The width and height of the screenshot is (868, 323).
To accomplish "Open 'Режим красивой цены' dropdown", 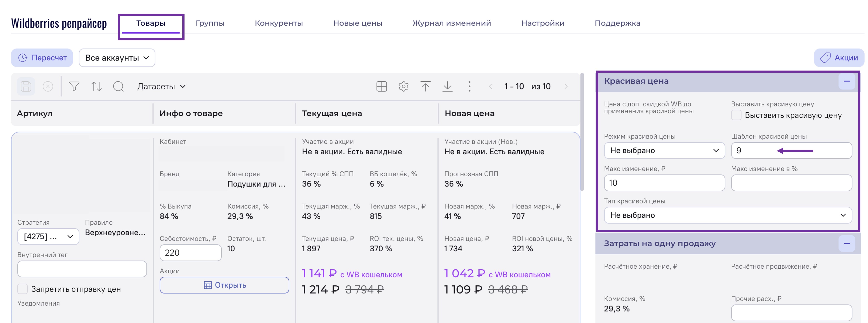I will point(664,150).
